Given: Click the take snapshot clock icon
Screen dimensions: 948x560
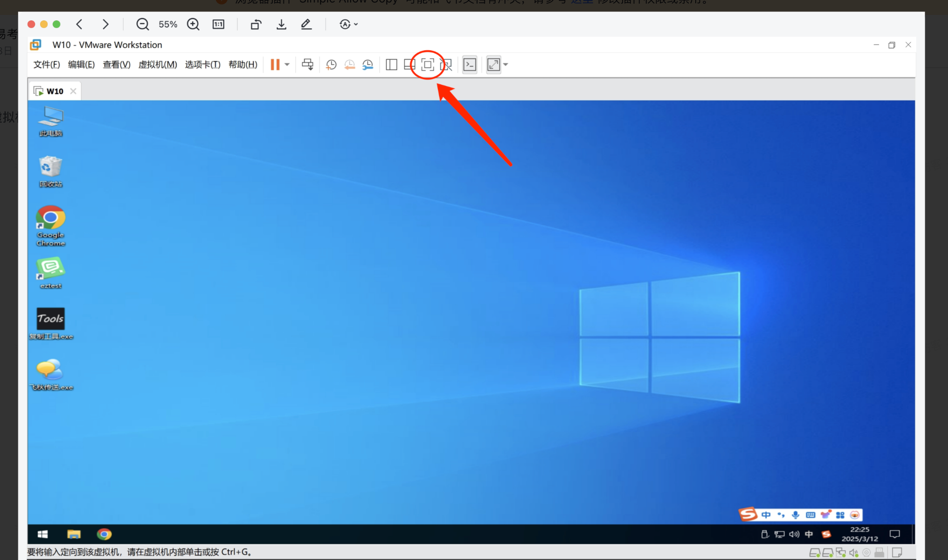Looking at the screenshot, I should [331, 65].
